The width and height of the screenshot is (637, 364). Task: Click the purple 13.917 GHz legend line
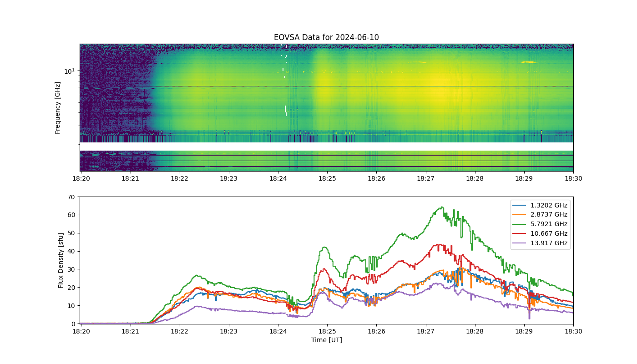point(519,243)
